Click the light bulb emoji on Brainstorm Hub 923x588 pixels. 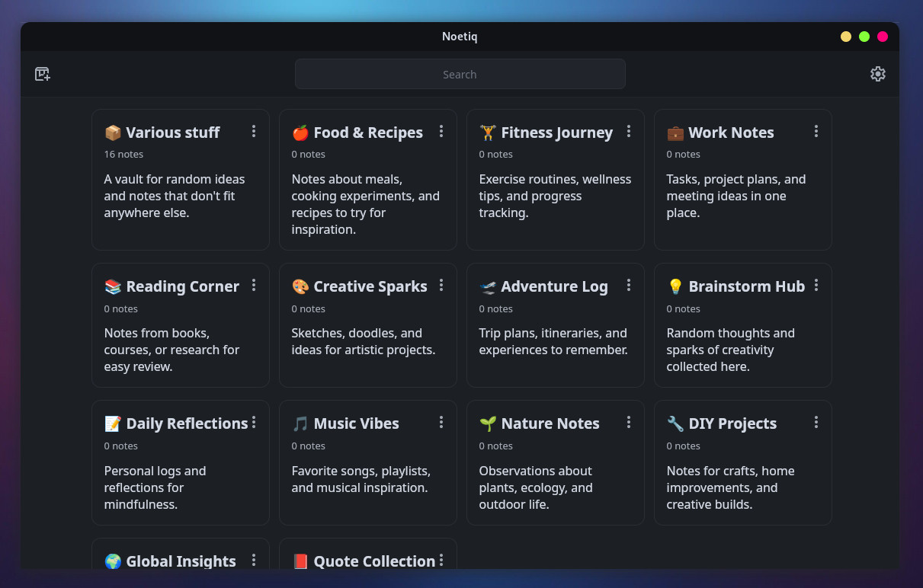[675, 287]
